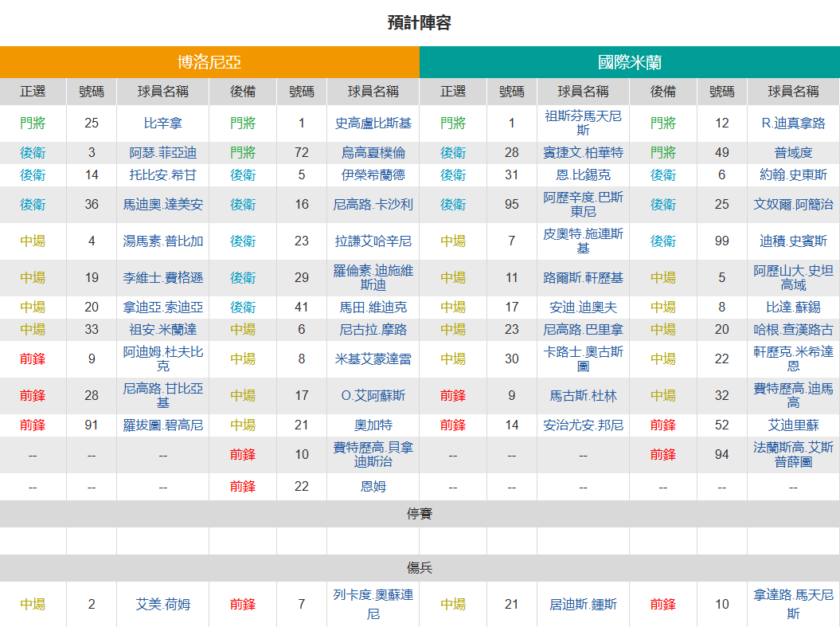This screenshot has width=840, height=627.
Task: Open player 路爾斯.軒歷基
Action: tap(583, 277)
